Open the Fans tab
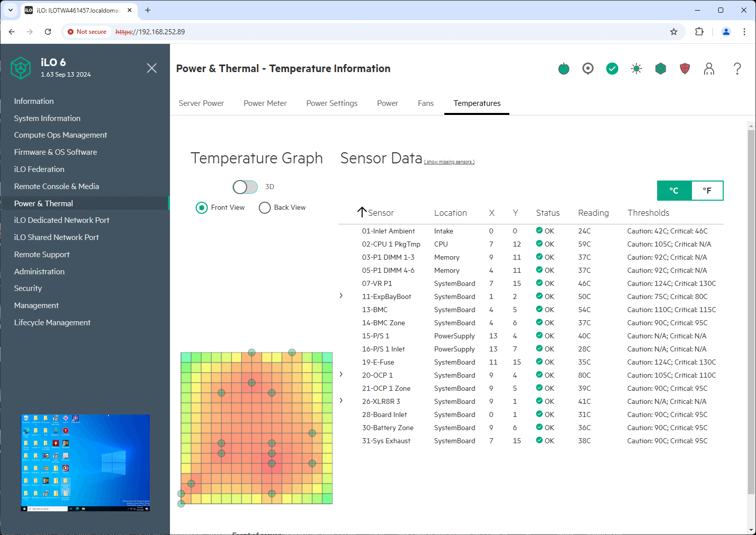 point(426,103)
